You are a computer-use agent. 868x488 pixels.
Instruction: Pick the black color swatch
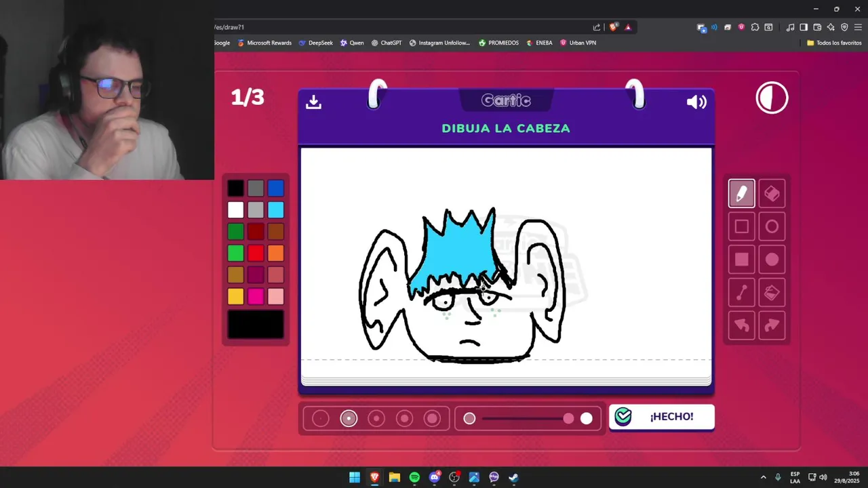pos(235,188)
